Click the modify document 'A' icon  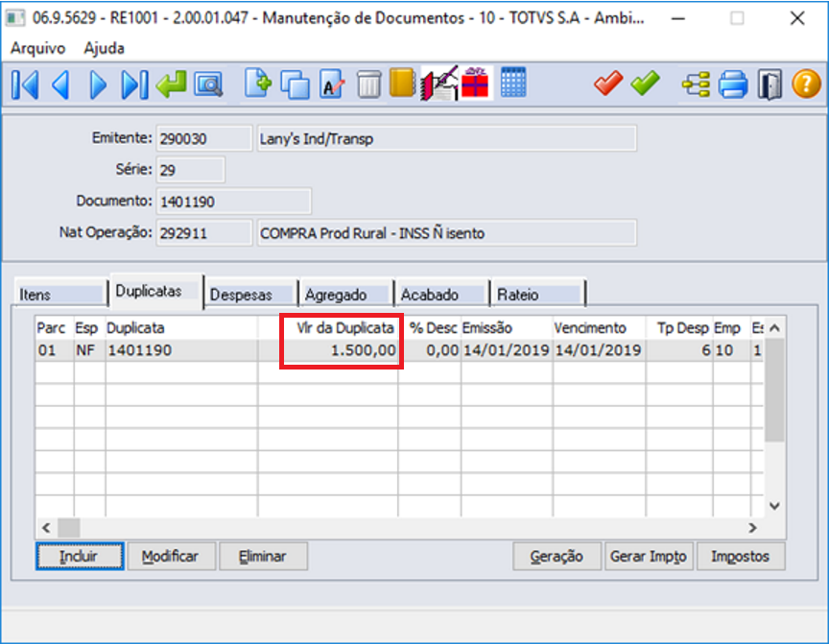pos(332,84)
